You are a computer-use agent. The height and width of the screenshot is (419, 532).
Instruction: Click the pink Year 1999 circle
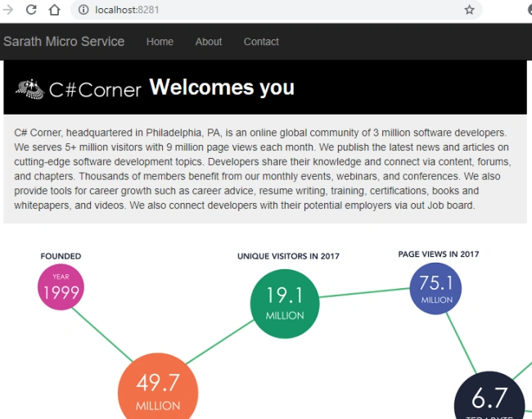click(x=61, y=287)
